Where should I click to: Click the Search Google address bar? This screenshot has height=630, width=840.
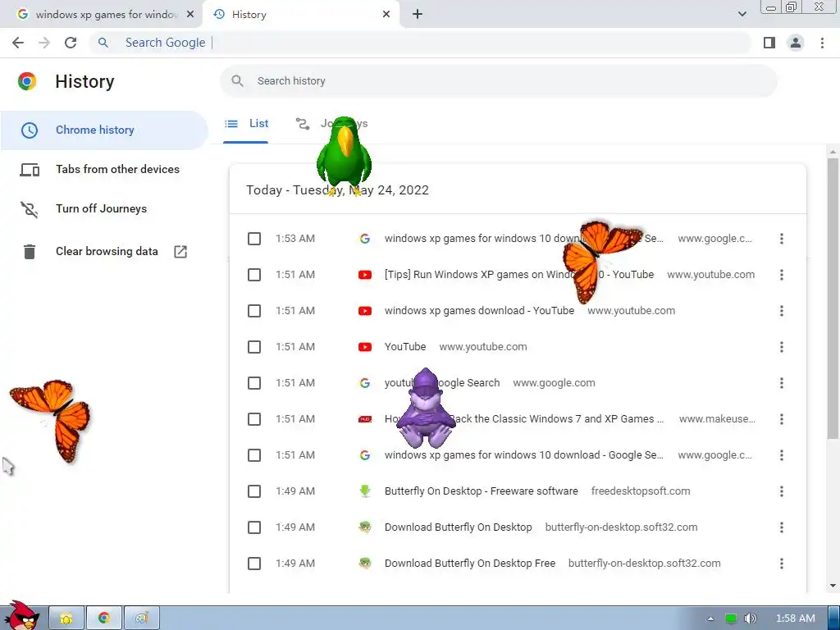421,43
